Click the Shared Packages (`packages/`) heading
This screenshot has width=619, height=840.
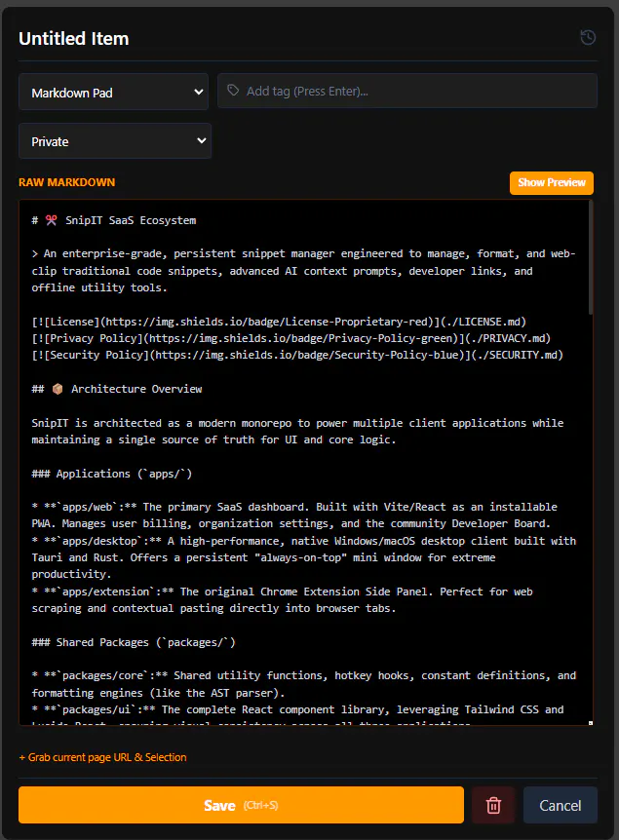point(134,642)
